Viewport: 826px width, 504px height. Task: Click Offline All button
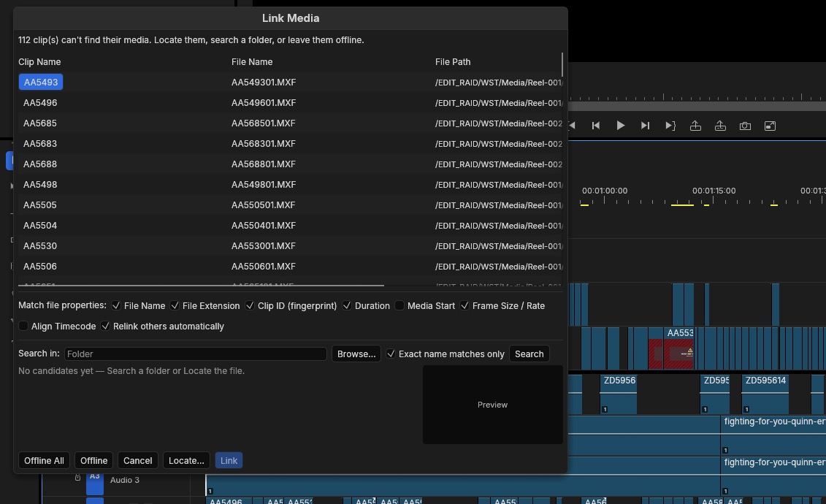click(x=45, y=460)
